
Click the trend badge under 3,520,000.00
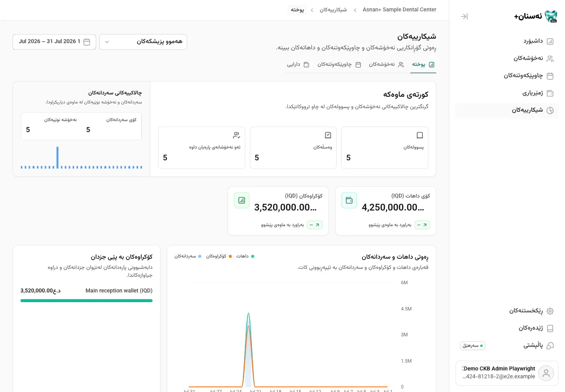pyautogui.click(x=315, y=225)
